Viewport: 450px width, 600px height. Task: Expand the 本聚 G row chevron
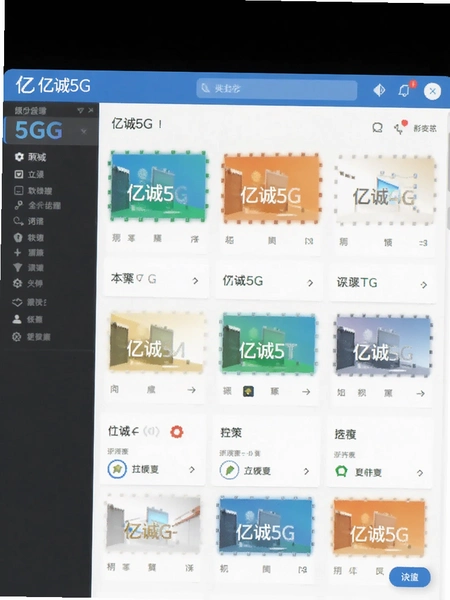196,281
